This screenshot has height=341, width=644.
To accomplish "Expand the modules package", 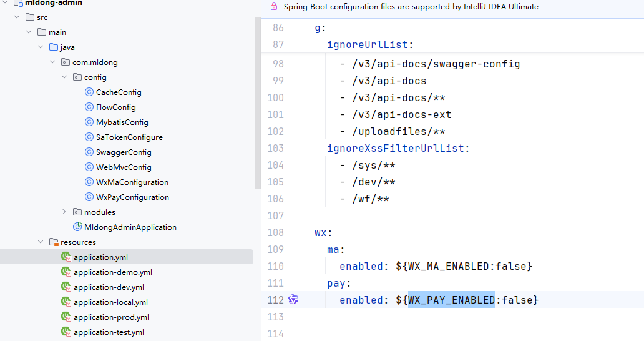I will (x=64, y=212).
